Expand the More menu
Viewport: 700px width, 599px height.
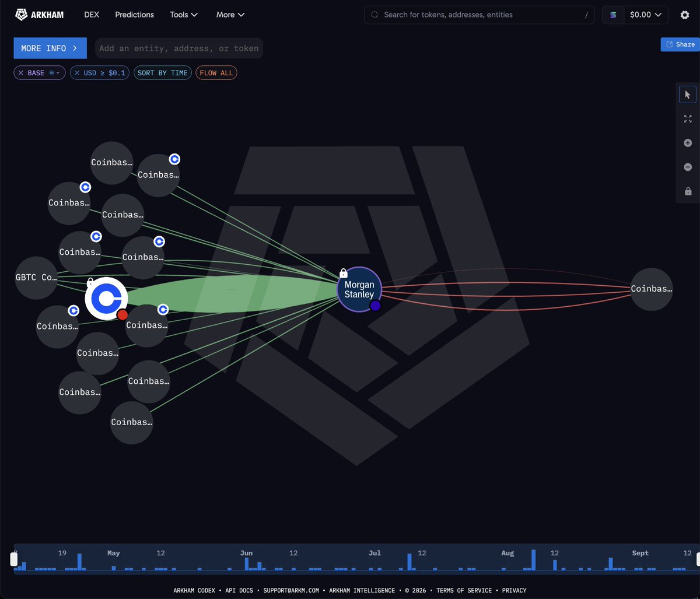230,15
